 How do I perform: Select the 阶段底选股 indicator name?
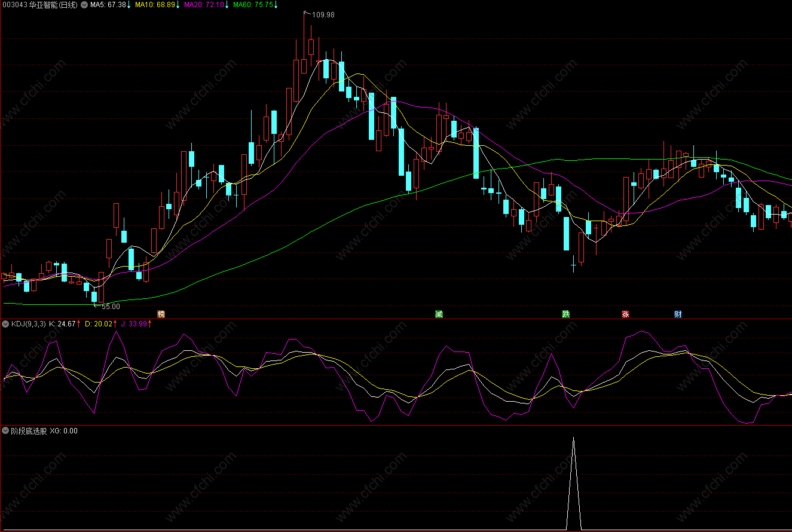click(28, 430)
